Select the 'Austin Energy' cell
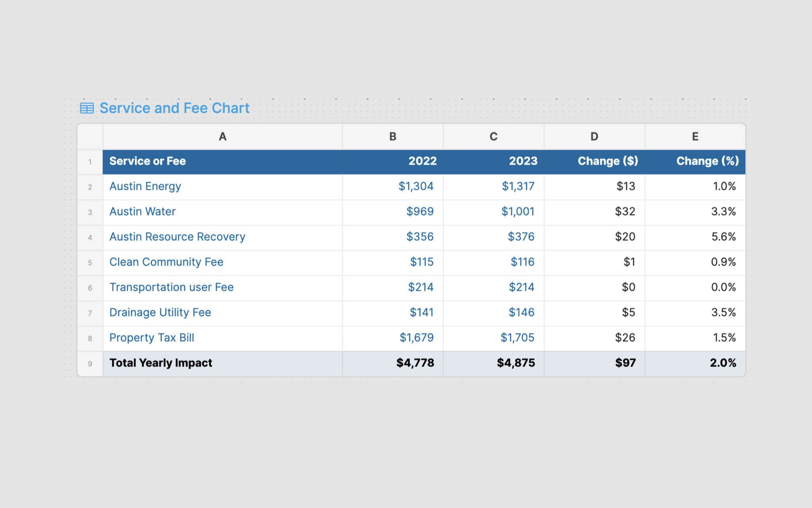The width and height of the screenshot is (812, 508). (223, 187)
